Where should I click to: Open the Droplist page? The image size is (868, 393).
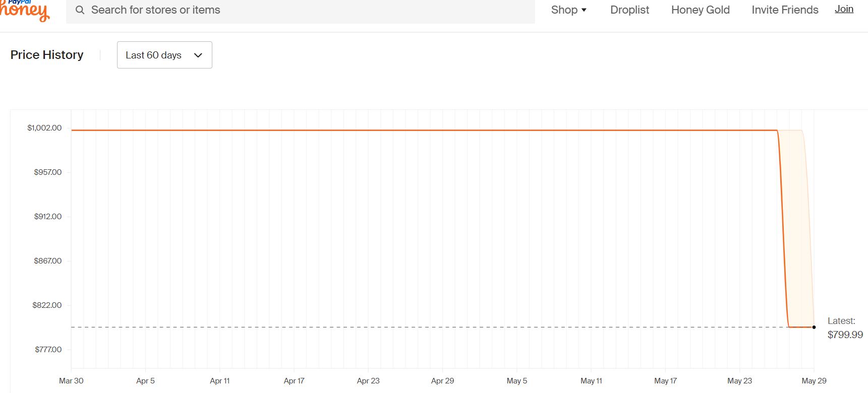629,10
